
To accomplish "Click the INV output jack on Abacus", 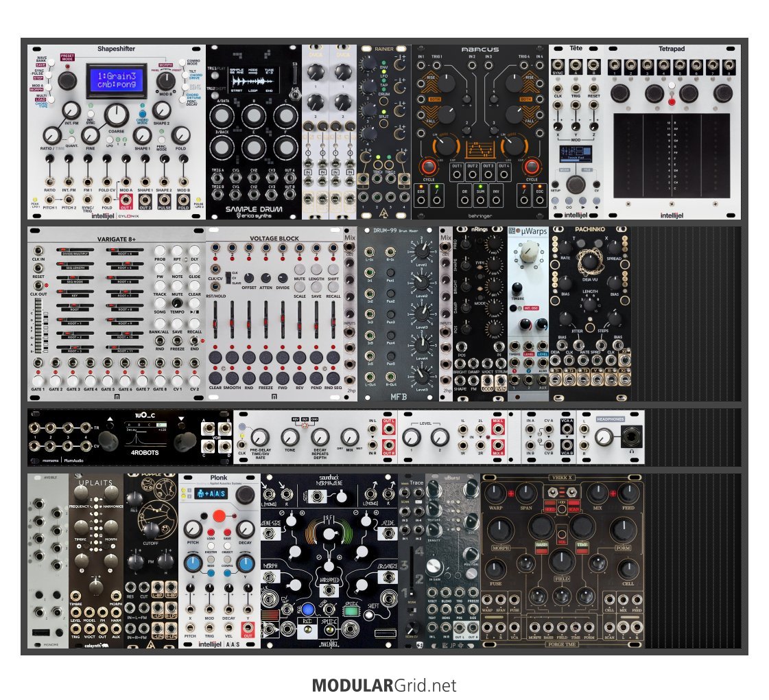I will coord(497,200).
